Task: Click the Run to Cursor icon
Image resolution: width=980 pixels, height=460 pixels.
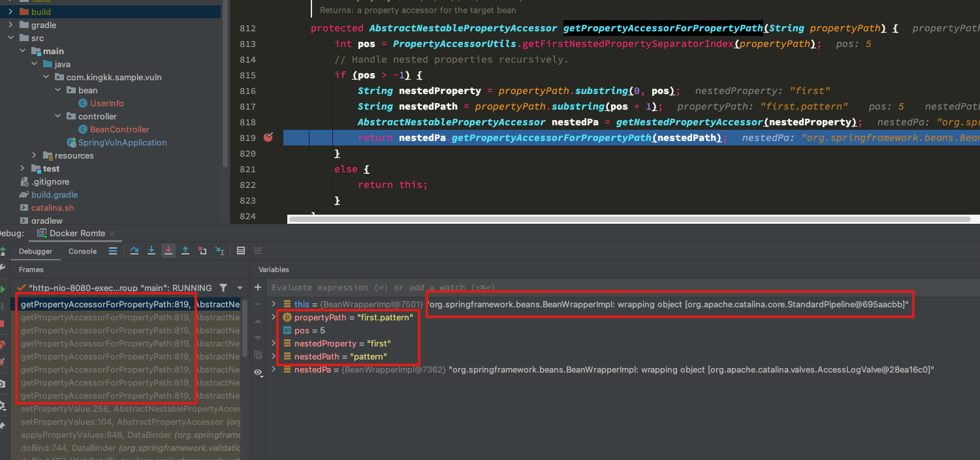Action: click(219, 251)
